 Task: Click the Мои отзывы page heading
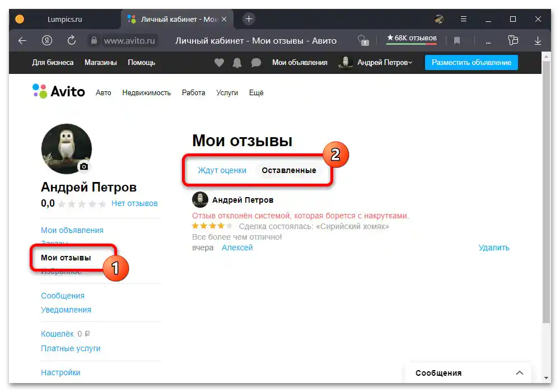tap(242, 141)
